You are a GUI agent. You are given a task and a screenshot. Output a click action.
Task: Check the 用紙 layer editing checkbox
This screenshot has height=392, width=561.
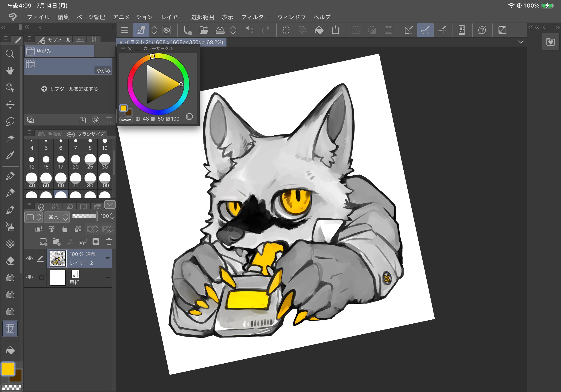click(x=42, y=277)
